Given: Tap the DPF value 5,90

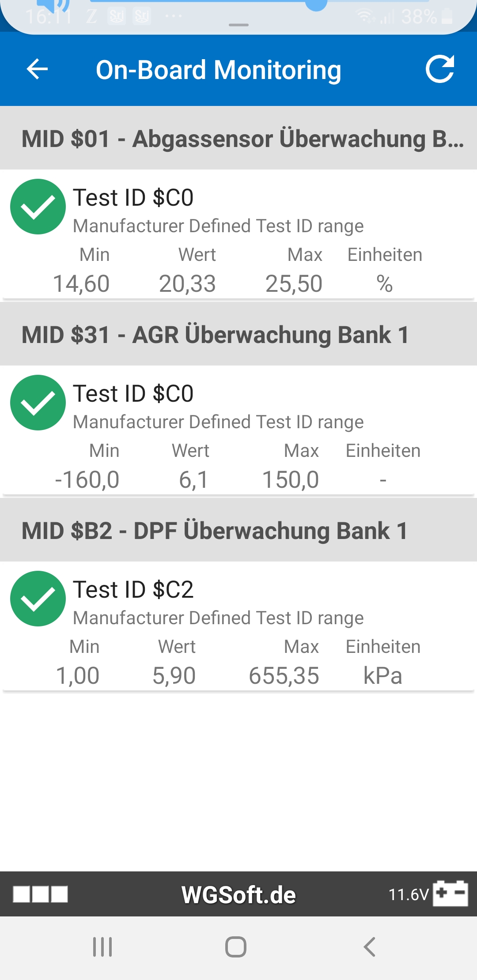Looking at the screenshot, I should [174, 675].
